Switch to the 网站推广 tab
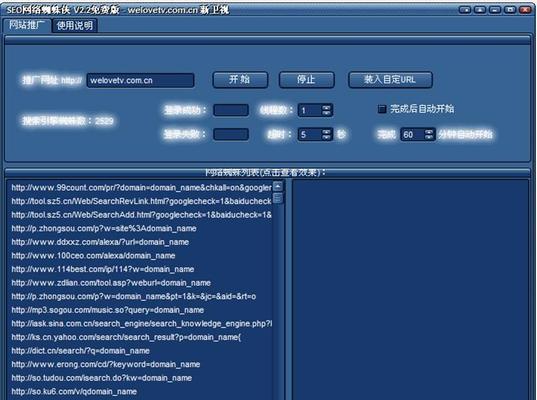Screen dimensions: 537x400 [27, 25]
